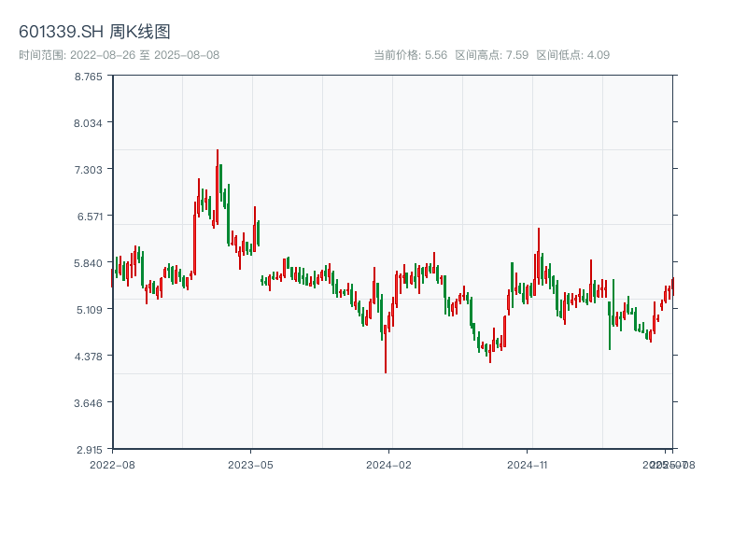Click the 当前价格 5.56 label
The image size is (747, 560).
pyautogui.click(x=410, y=55)
